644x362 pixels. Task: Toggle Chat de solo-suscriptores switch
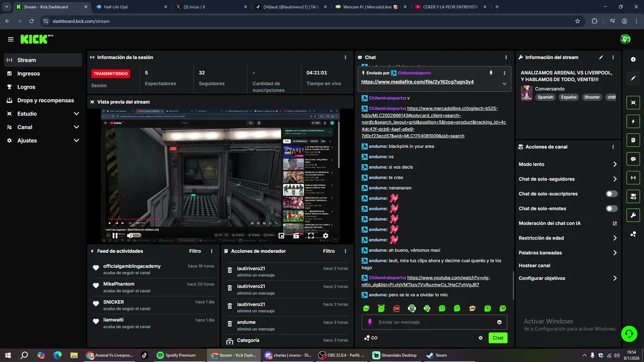(x=612, y=194)
